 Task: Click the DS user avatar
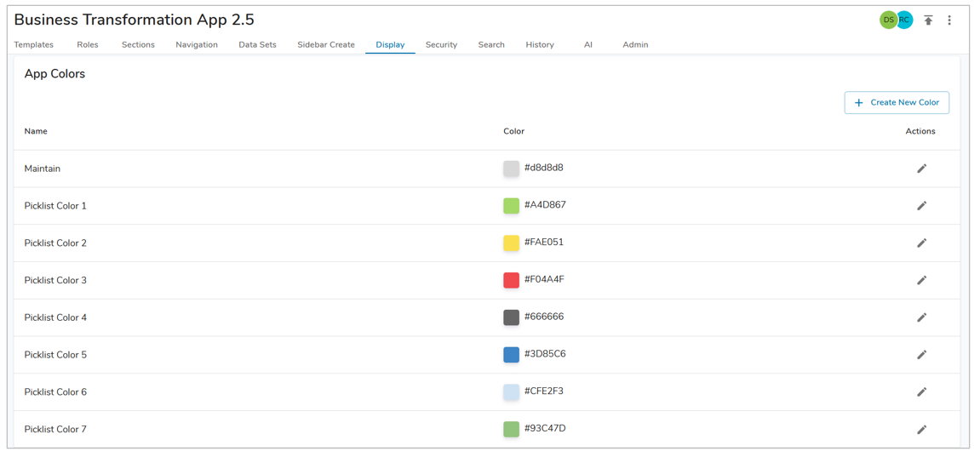coord(887,20)
